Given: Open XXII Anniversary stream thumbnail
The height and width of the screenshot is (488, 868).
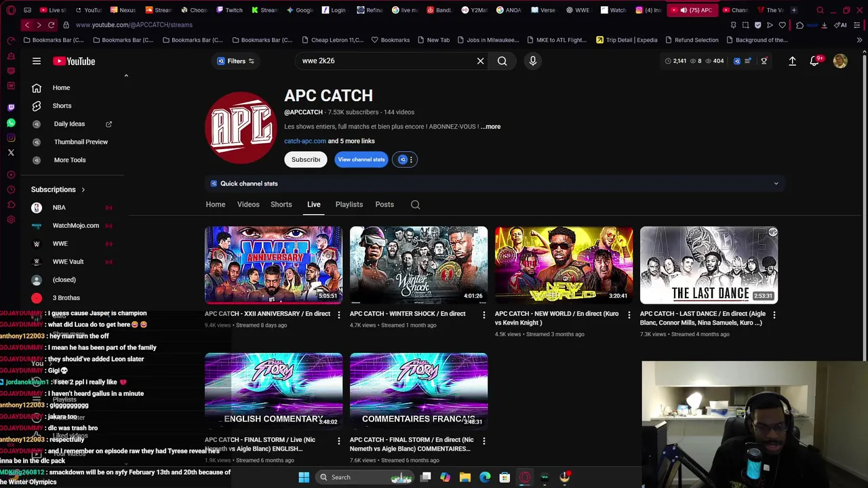Looking at the screenshot, I should pos(273,265).
